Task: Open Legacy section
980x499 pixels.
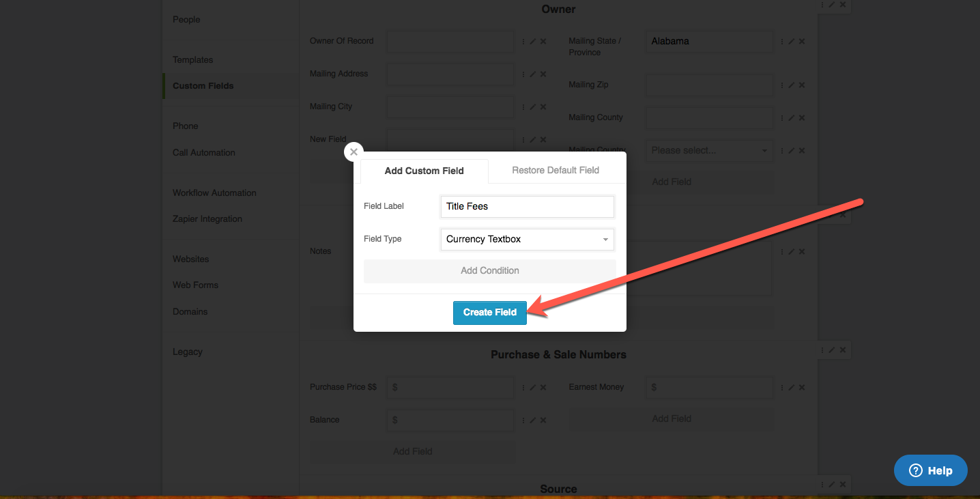Action: click(187, 352)
